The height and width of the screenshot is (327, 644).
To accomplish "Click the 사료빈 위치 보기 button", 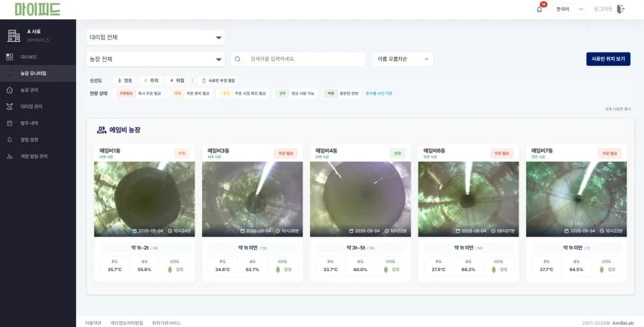I will tap(608, 59).
